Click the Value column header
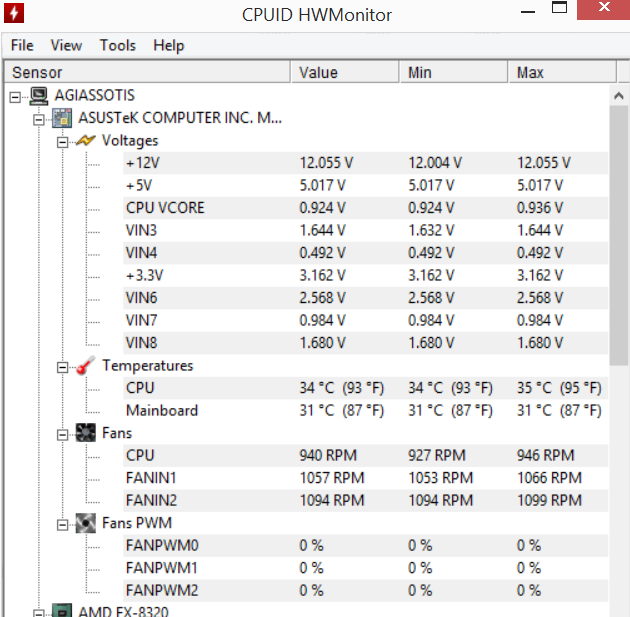630x617 pixels. click(345, 72)
